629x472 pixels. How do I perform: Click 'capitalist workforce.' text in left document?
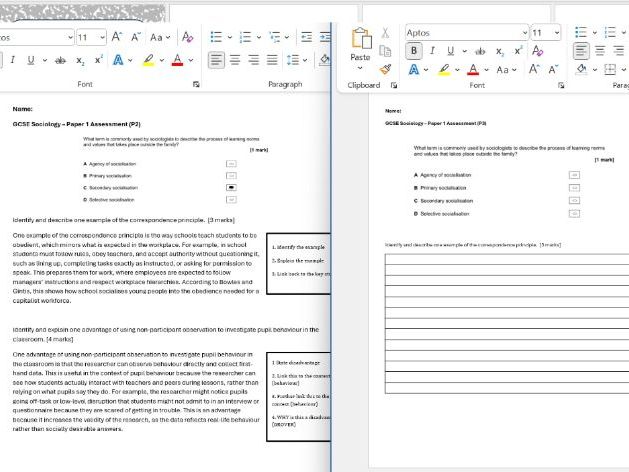tap(42, 301)
